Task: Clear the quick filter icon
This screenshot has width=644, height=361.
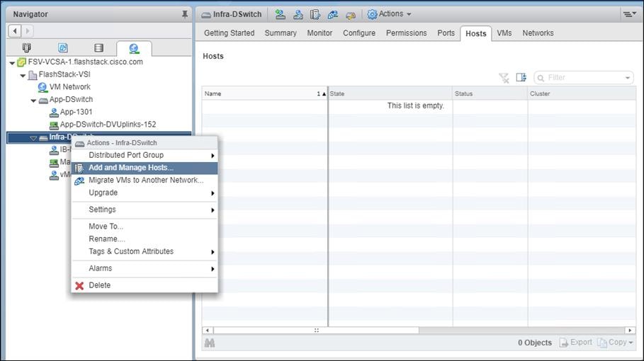Action: [504, 78]
